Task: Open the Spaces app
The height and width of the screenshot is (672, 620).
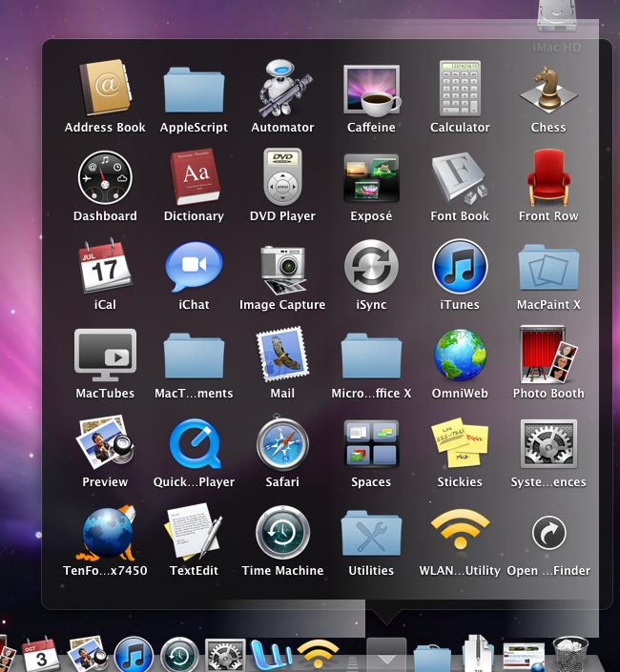Action: (x=371, y=443)
